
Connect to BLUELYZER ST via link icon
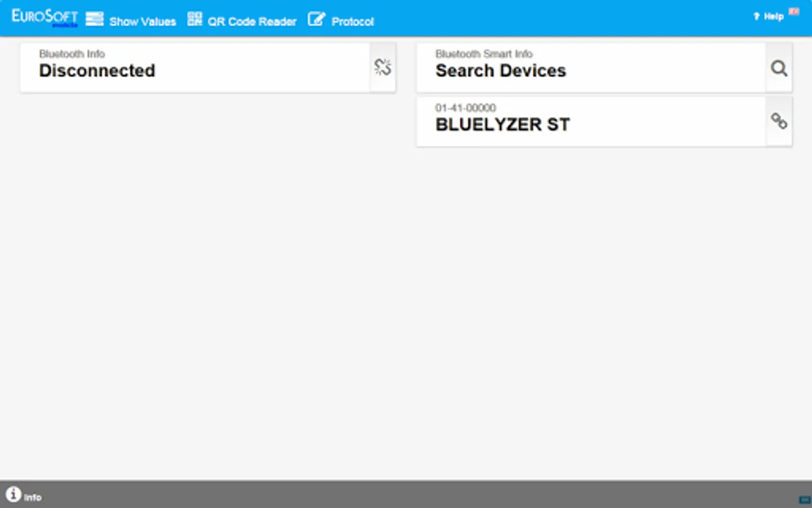[x=779, y=121]
